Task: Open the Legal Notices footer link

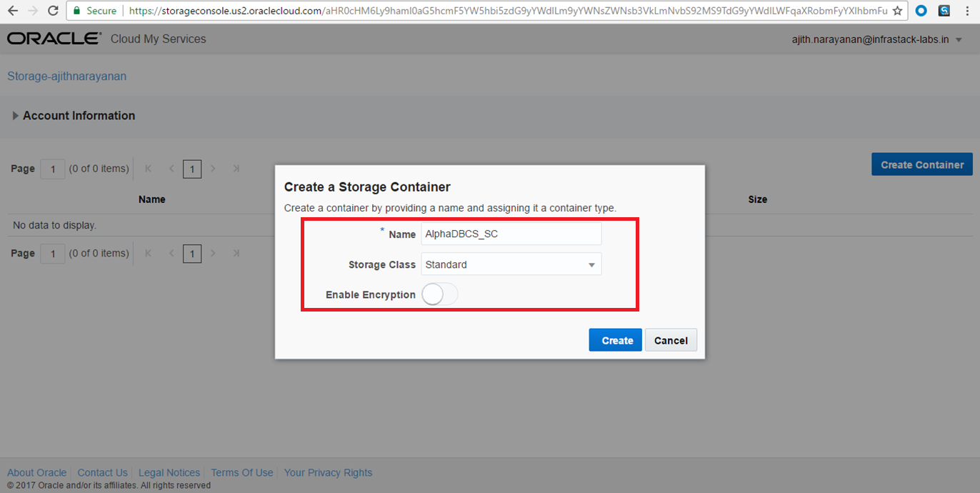Action: point(169,472)
